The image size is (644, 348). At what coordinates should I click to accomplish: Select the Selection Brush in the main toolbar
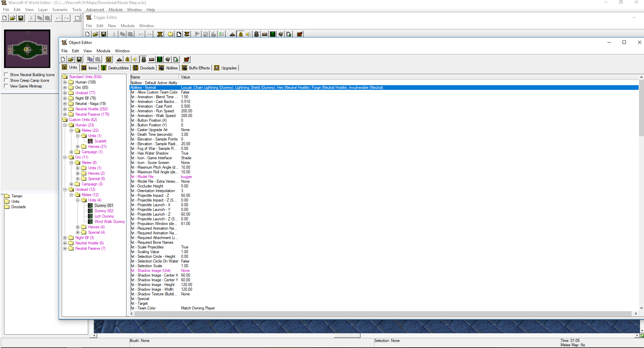[x=77, y=18]
